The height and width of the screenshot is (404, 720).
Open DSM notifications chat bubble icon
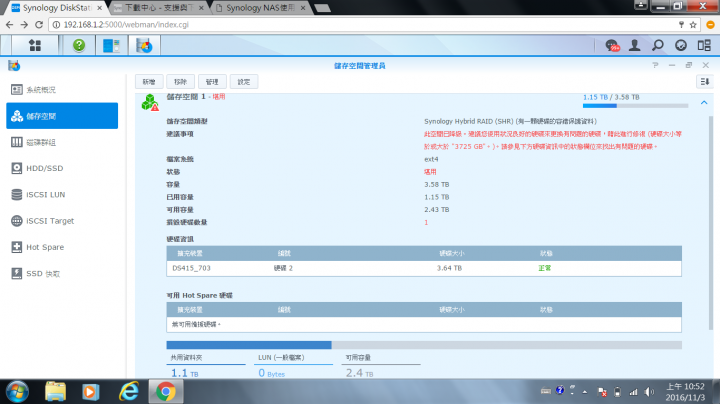click(x=612, y=45)
